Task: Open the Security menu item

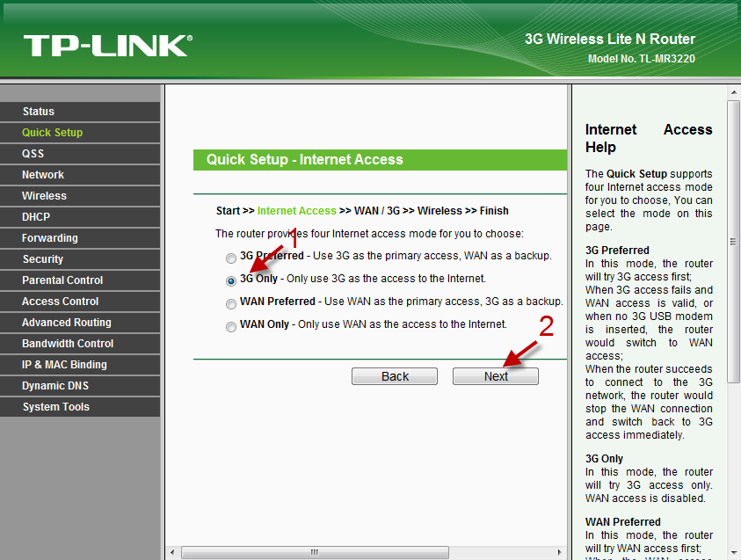Action: (80, 259)
